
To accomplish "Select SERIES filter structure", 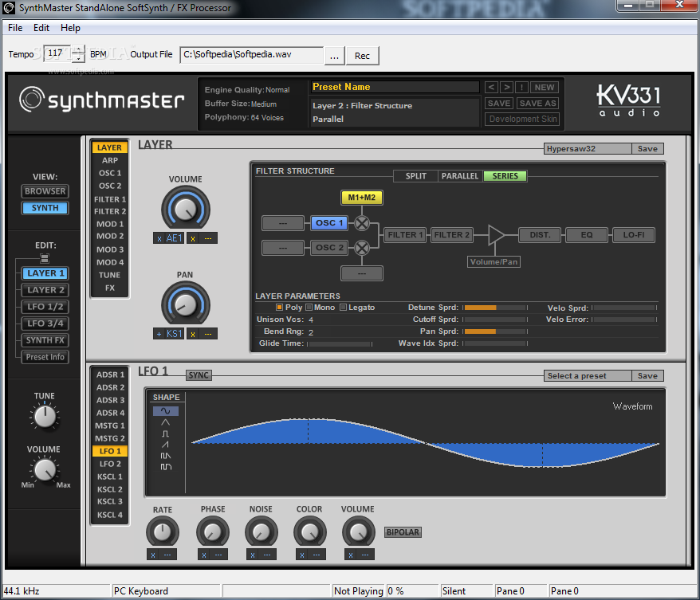I will pyautogui.click(x=505, y=176).
